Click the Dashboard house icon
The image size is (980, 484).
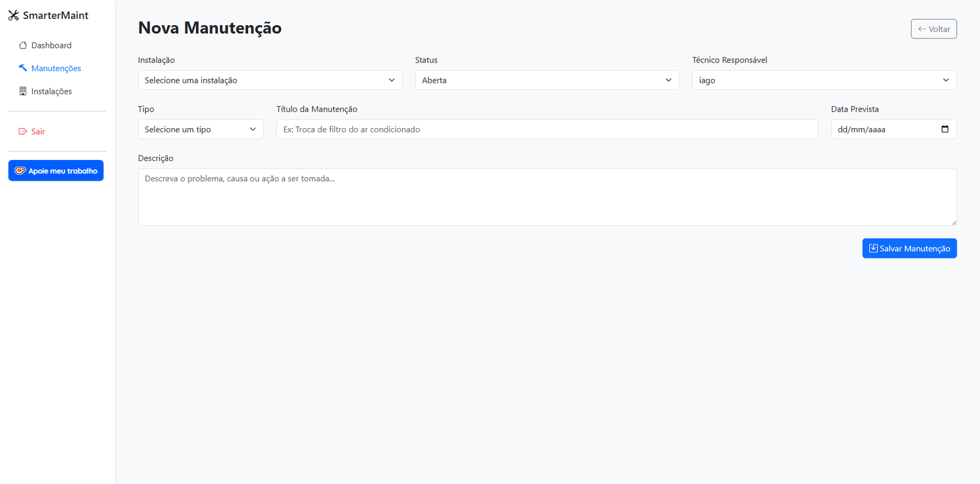tap(23, 45)
